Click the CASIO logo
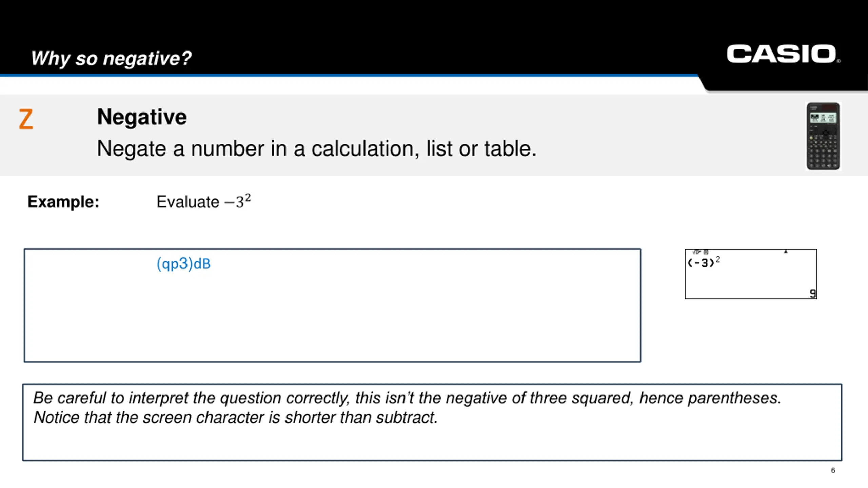Screen dimensions: 868x488 (x=783, y=54)
